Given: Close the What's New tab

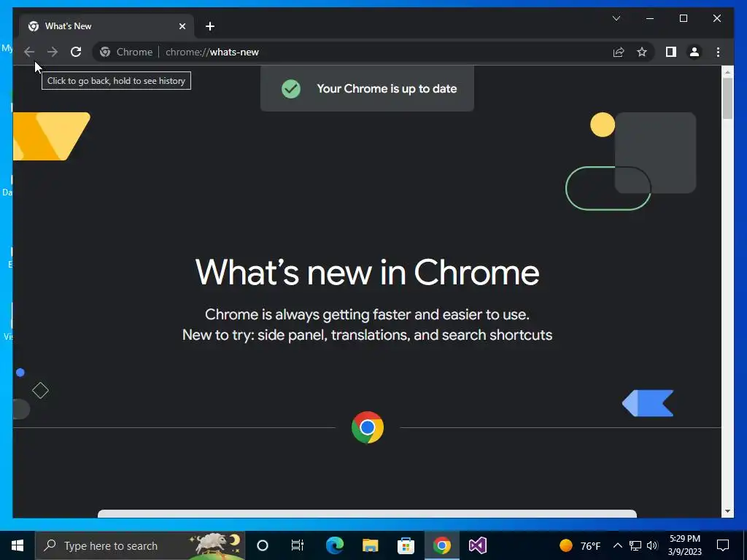Looking at the screenshot, I should pos(182,26).
